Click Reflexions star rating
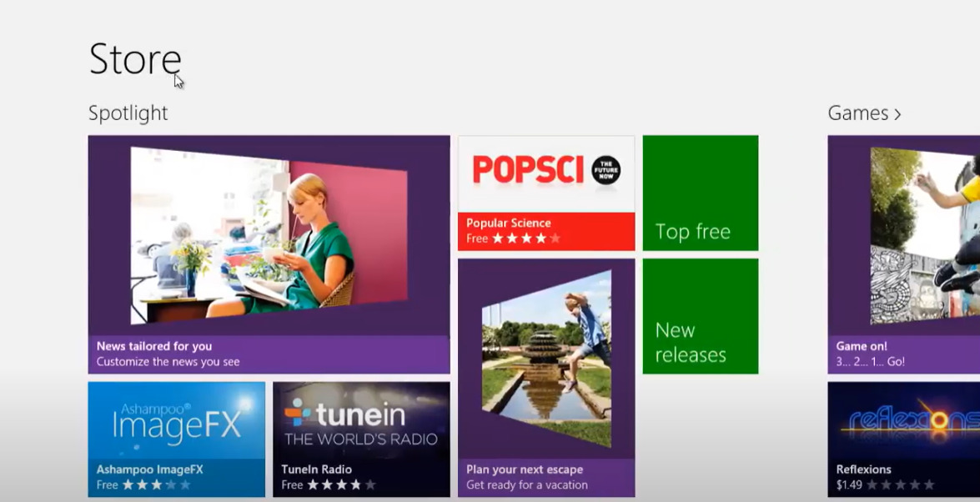980x502 pixels. [x=901, y=484]
